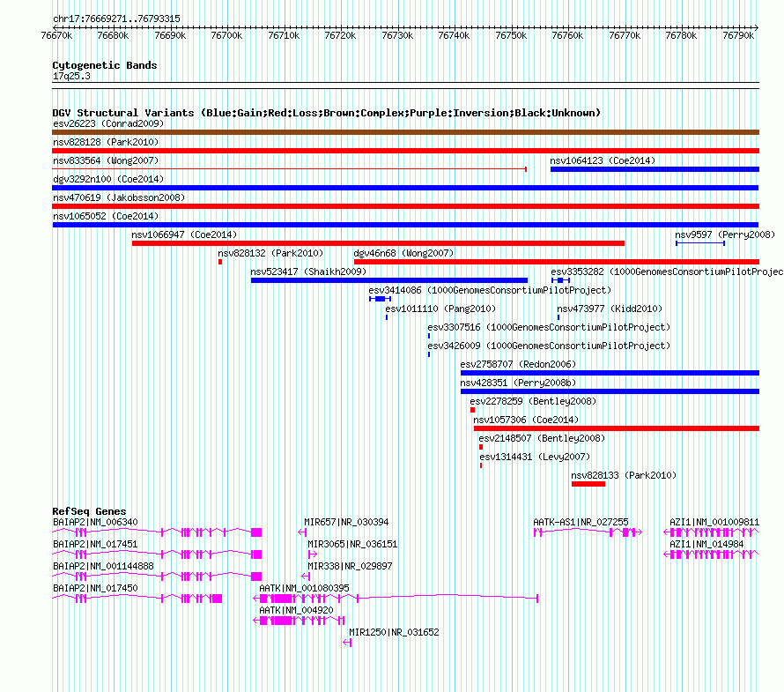
Task: Open esv3307516 variant label
Action: tap(549, 327)
